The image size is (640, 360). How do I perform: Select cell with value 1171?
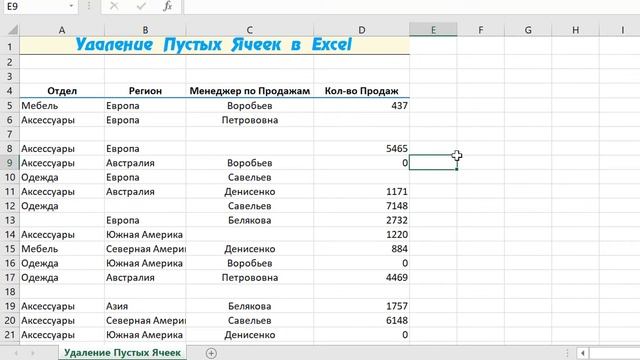click(x=362, y=191)
